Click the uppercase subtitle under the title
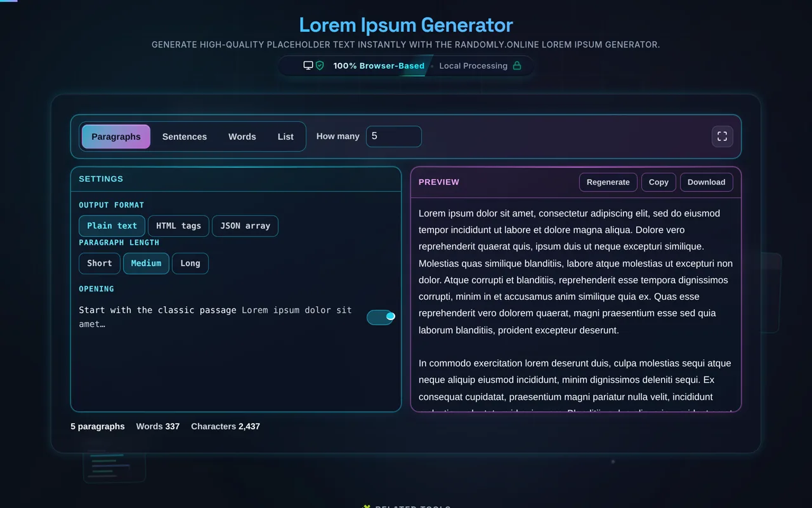This screenshot has width=812, height=508. point(406,44)
